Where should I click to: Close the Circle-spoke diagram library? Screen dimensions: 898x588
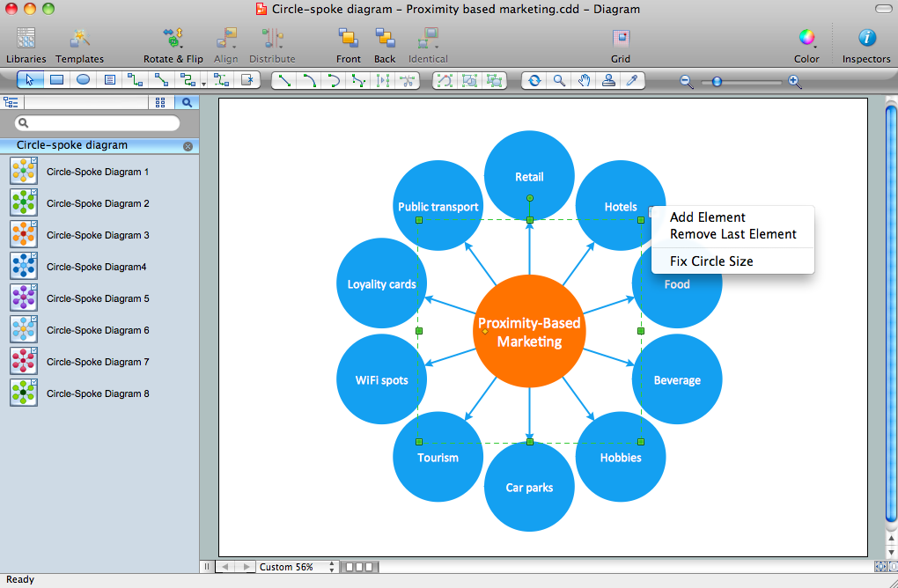click(x=188, y=147)
